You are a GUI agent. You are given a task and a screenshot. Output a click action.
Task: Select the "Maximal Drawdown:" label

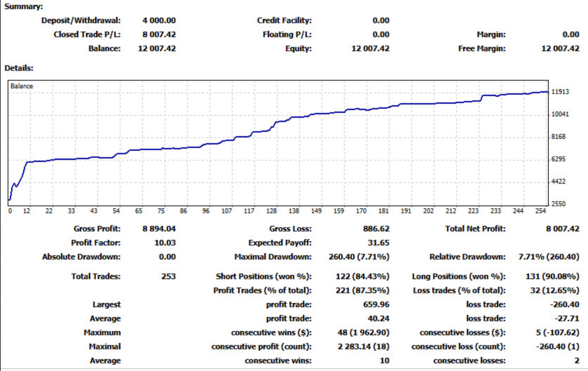273,257
